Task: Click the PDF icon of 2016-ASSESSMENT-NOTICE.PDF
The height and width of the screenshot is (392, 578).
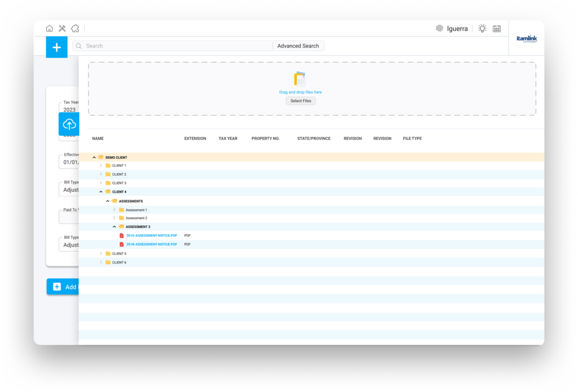Action: pos(121,236)
